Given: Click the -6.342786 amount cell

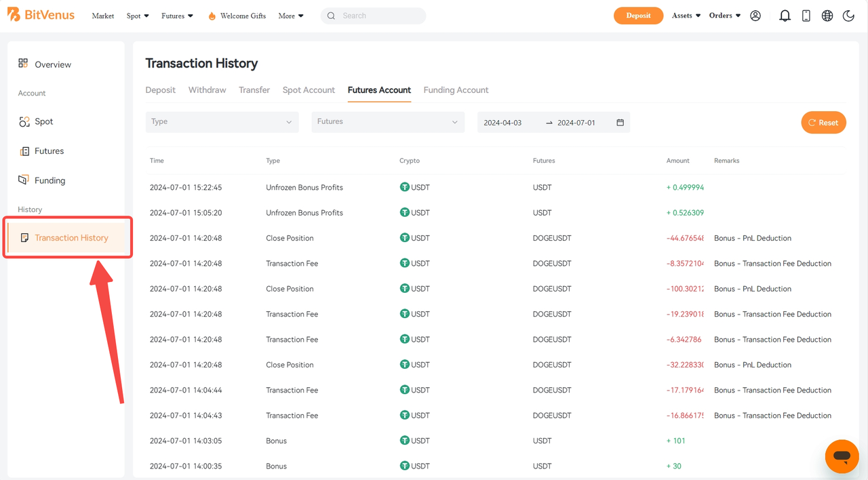Looking at the screenshot, I should tap(684, 339).
